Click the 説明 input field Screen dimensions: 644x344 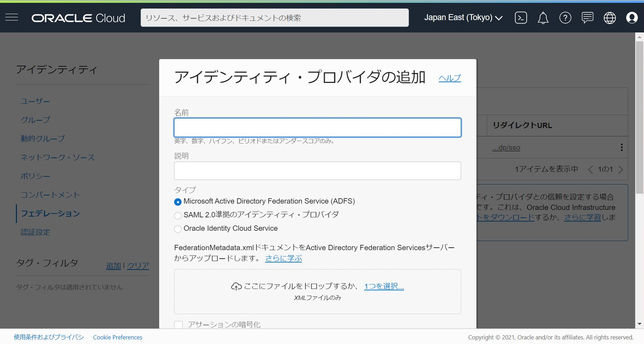[318, 171]
